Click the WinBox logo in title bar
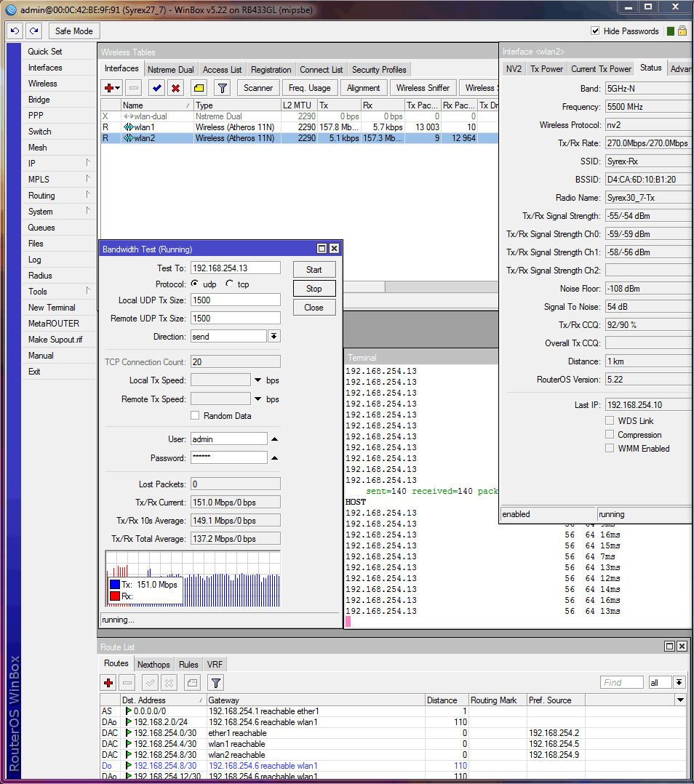This screenshot has width=694, height=784. click(x=10, y=9)
